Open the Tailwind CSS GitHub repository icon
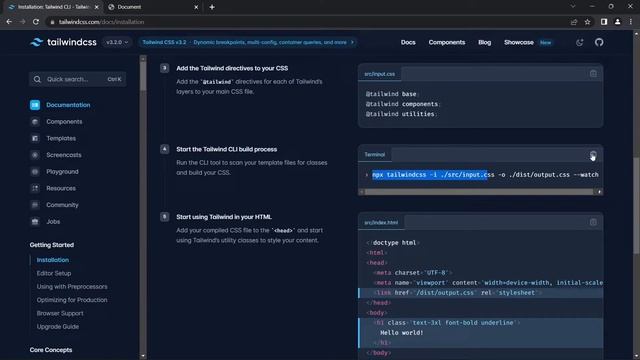This screenshot has width=640, height=360. (x=599, y=42)
